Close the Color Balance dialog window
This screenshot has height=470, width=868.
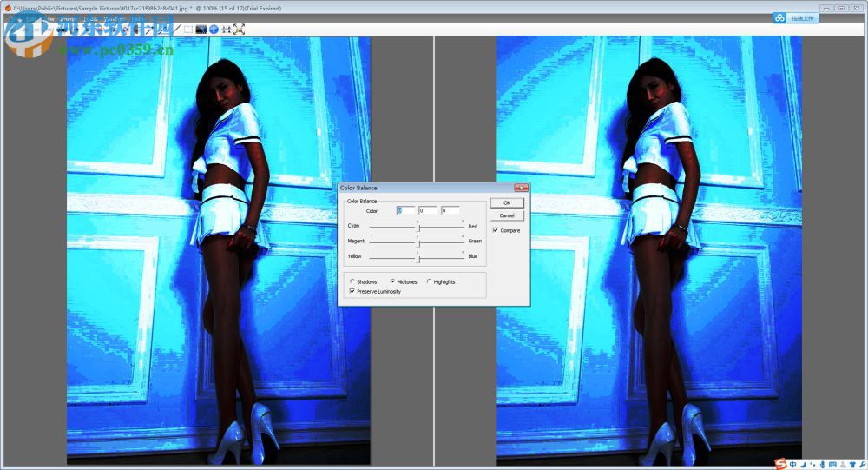521,188
